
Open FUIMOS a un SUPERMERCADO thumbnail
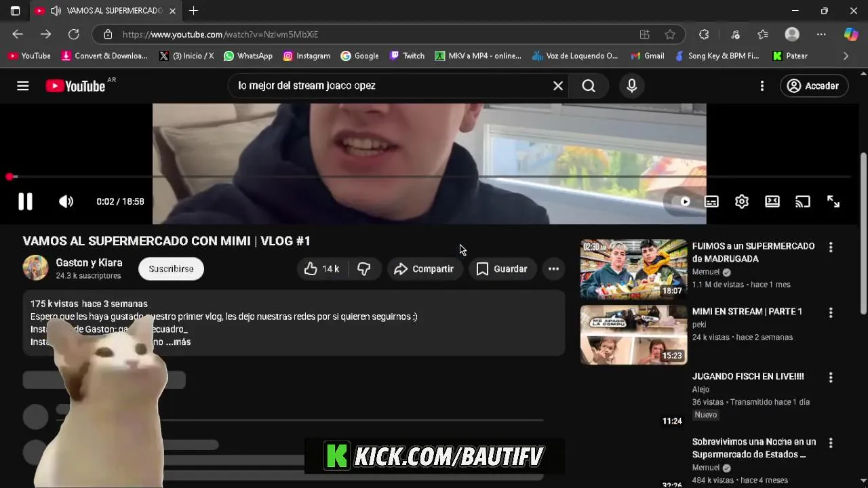coord(634,269)
